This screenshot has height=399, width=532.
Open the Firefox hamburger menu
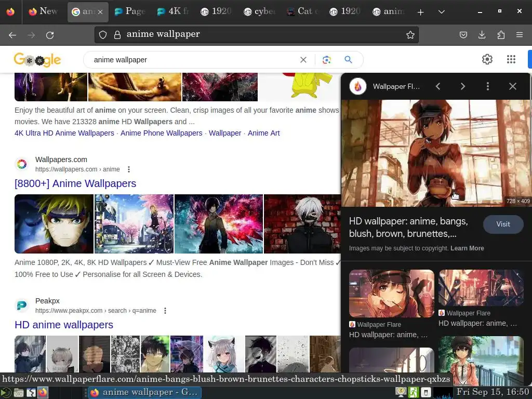(519, 35)
